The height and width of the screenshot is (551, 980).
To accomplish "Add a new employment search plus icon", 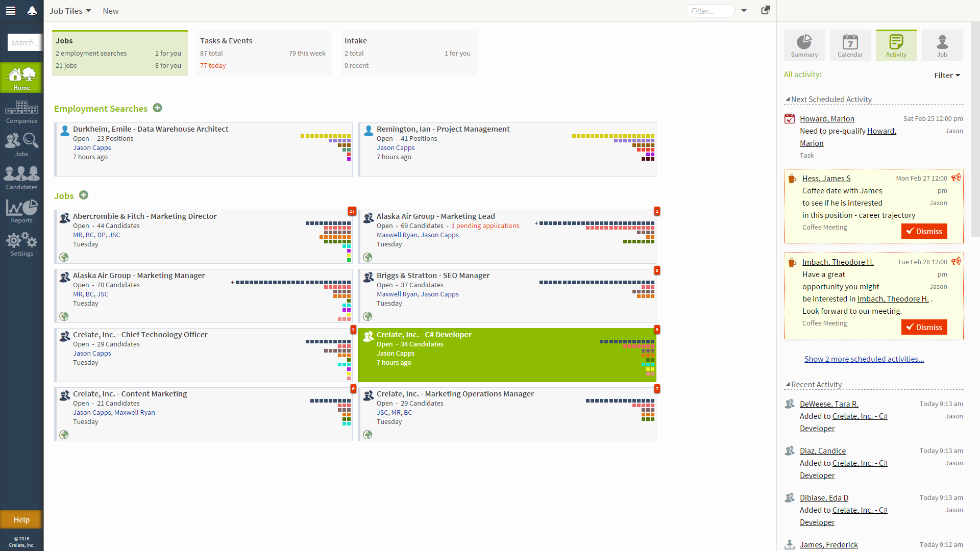I will coord(158,108).
